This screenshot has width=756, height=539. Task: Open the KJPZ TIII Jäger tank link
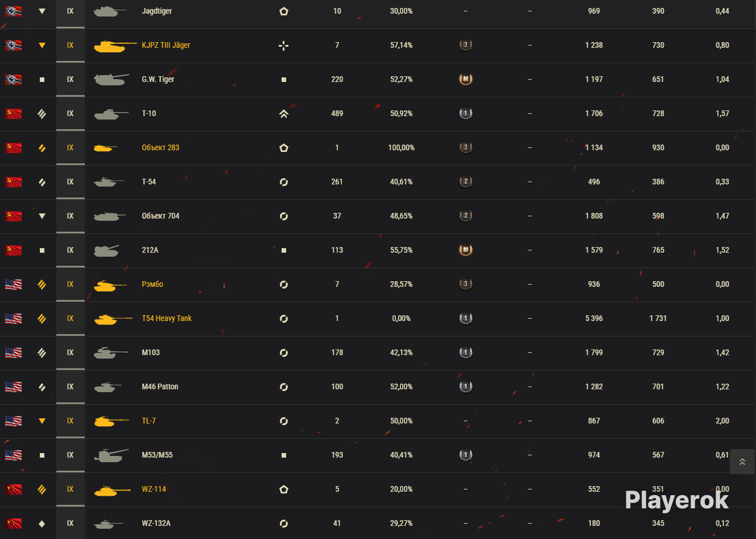click(166, 46)
